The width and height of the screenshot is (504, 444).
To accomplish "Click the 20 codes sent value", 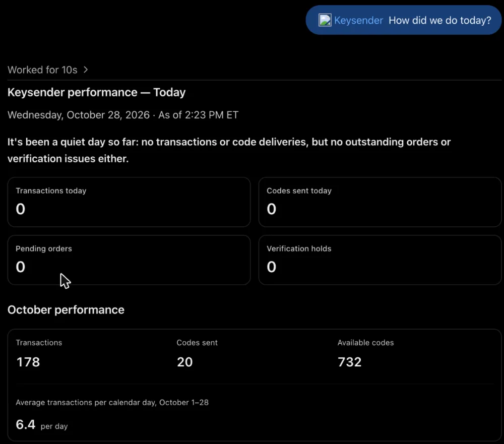I will coord(185,362).
